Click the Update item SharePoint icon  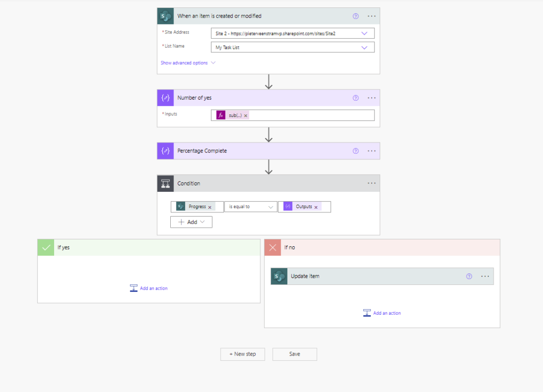pyautogui.click(x=279, y=276)
